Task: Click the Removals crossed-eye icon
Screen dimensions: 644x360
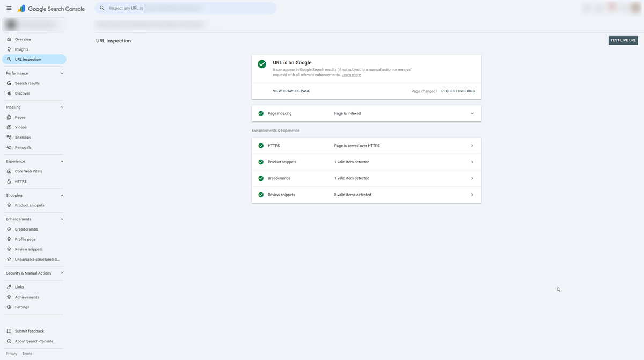Action: point(9,147)
